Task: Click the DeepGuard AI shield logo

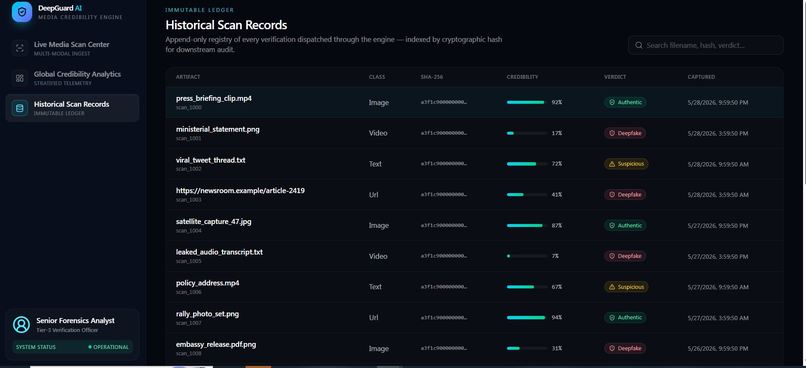Action: pyautogui.click(x=22, y=12)
